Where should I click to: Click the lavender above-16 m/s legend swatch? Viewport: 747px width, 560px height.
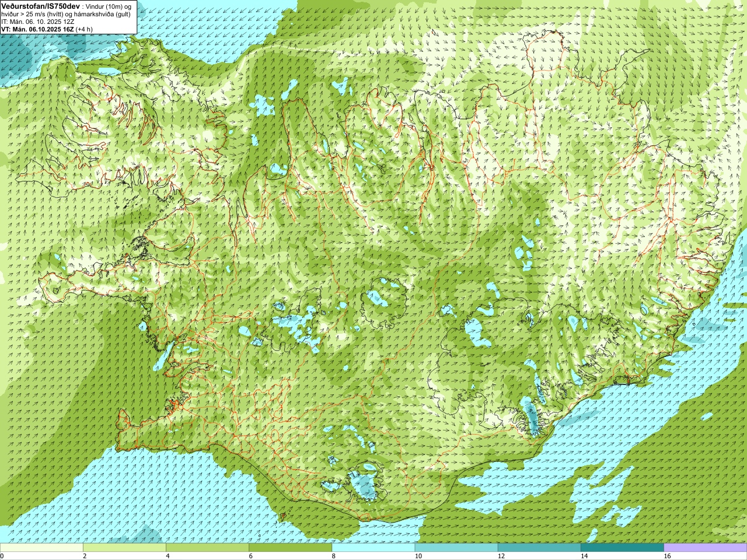(706, 548)
